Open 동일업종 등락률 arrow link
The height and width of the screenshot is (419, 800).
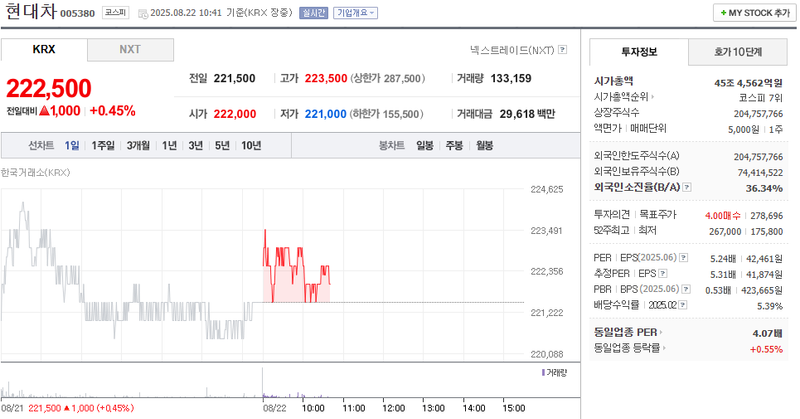click(x=664, y=348)
